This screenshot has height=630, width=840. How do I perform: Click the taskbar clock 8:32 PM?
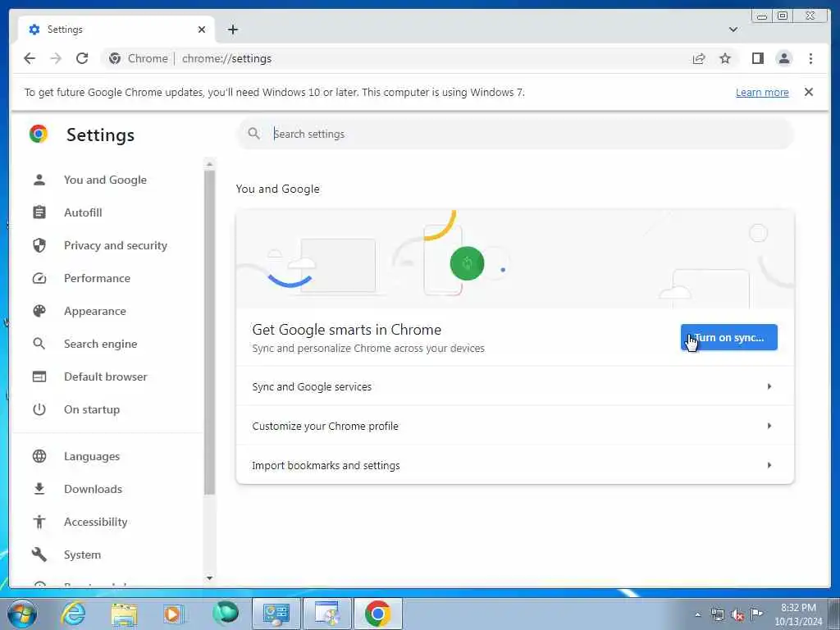798,608
